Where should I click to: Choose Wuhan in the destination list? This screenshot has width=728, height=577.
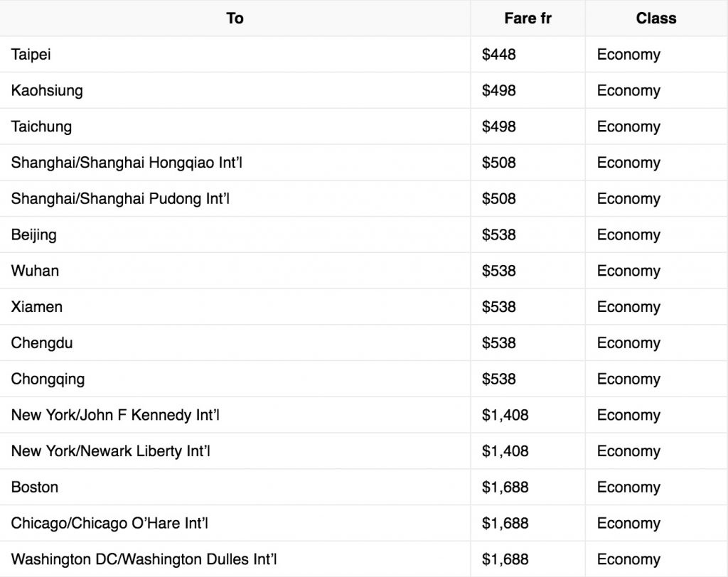[35, 271]
